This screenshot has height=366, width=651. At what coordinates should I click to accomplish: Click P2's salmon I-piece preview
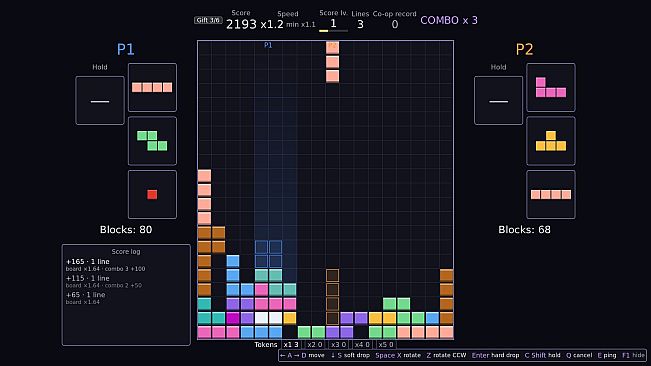click(x=551, y=194)
